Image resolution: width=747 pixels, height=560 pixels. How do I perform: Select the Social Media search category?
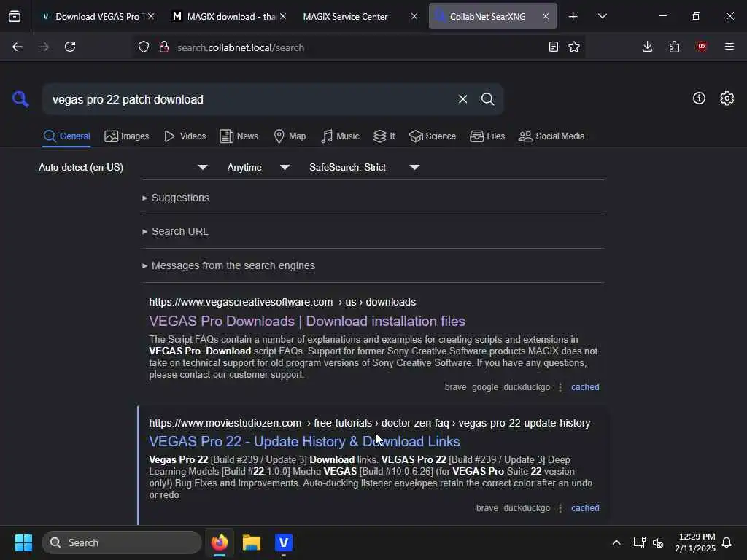tap(551, 136)
